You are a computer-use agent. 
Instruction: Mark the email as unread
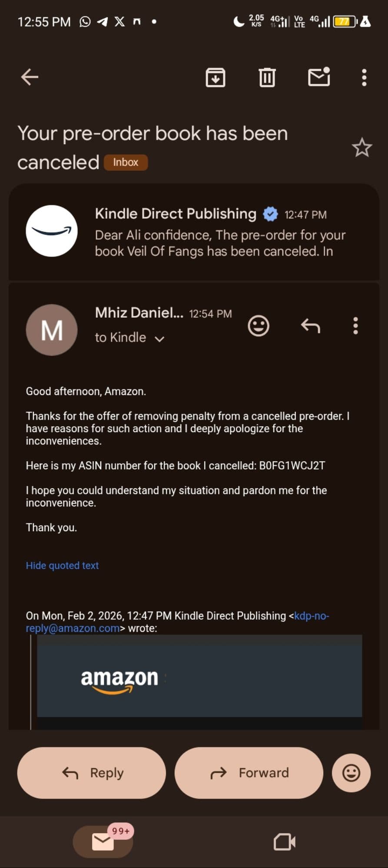click(319, 77)
